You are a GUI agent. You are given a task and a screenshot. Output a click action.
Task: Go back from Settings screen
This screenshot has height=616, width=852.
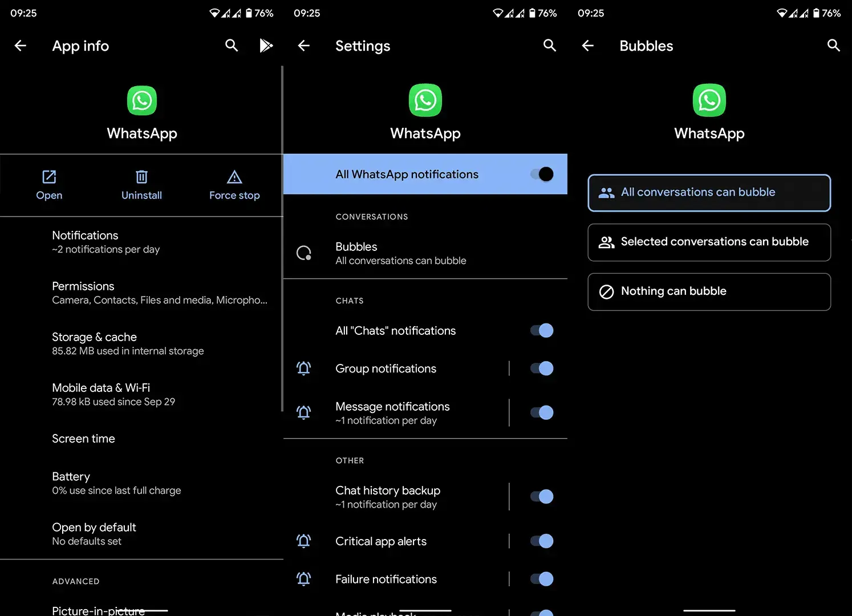(x=303, y=46)
